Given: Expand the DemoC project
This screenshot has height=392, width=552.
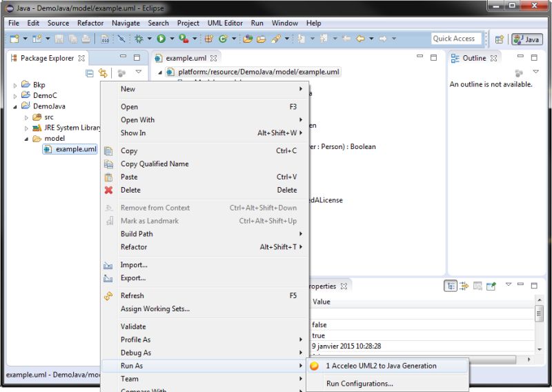Looking at the screenshot, I should [x=14, y=96].
